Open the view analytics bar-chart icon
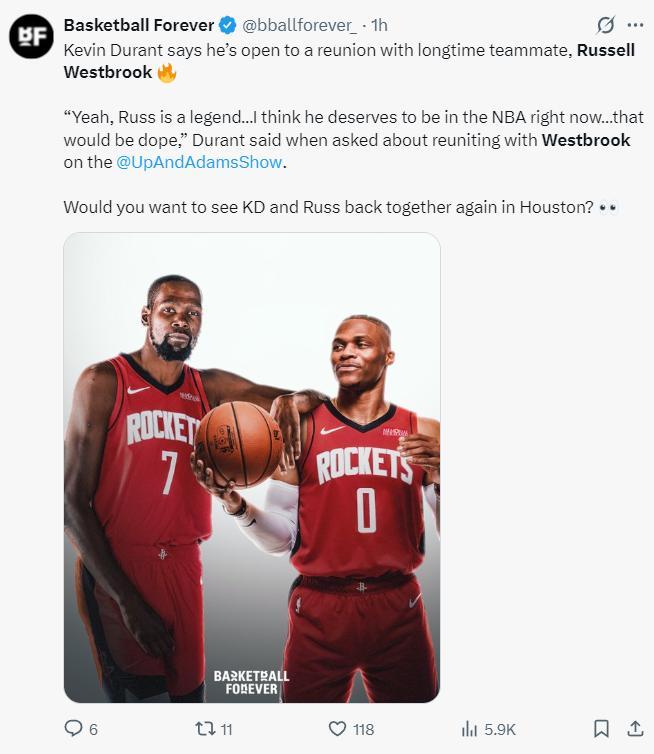The width and height of the screenshot is (654, 754). pos(468,729)
